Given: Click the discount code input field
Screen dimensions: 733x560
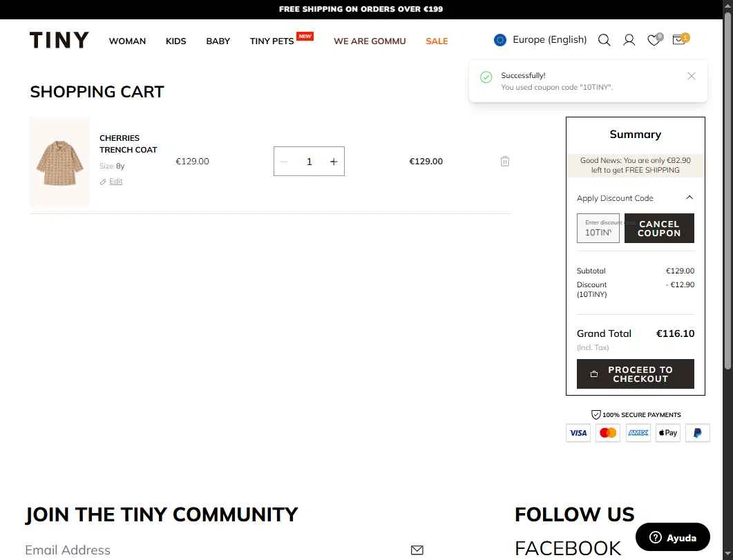Looking at the screenshot, I should [x=598, y=229].
